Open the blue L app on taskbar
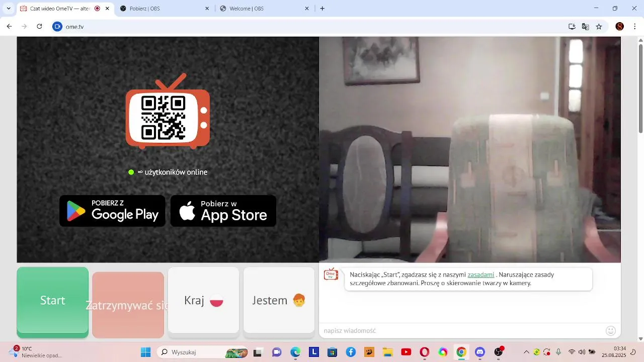644x362 pixels. coord(314,352)
